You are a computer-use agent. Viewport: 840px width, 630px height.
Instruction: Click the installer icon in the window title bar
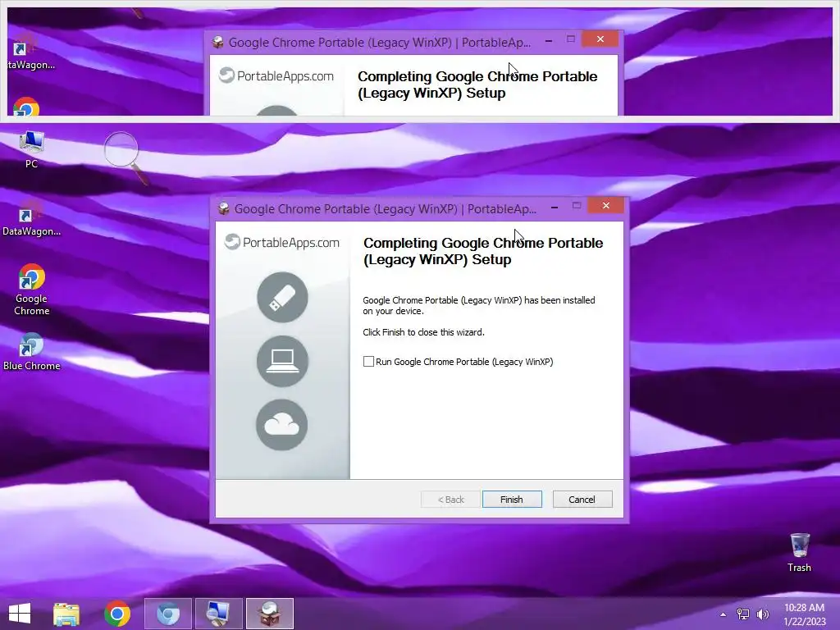click(x=223, y=208)
